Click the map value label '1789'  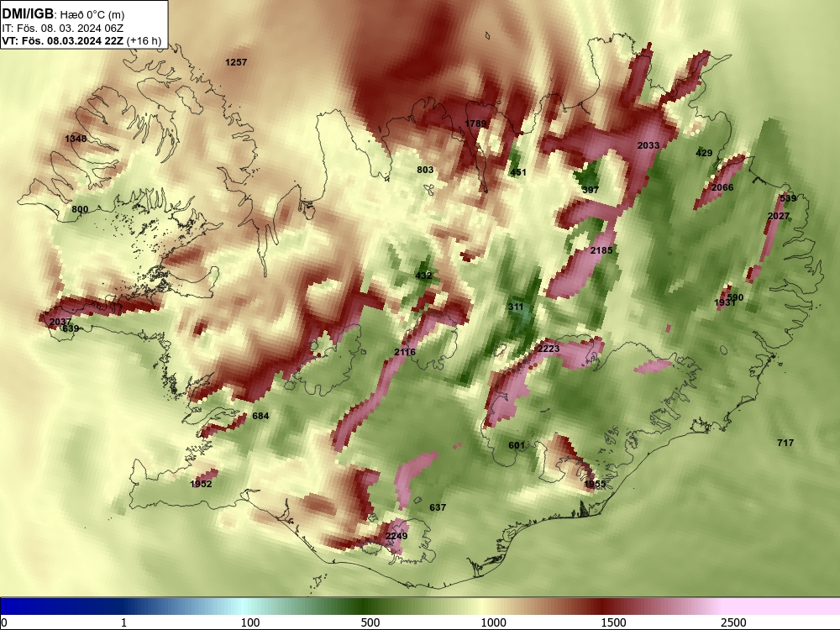tap(475, 123)
